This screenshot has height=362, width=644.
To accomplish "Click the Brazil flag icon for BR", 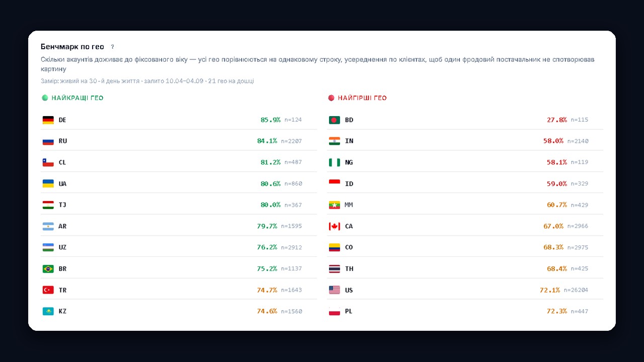I will click(48, 268).
